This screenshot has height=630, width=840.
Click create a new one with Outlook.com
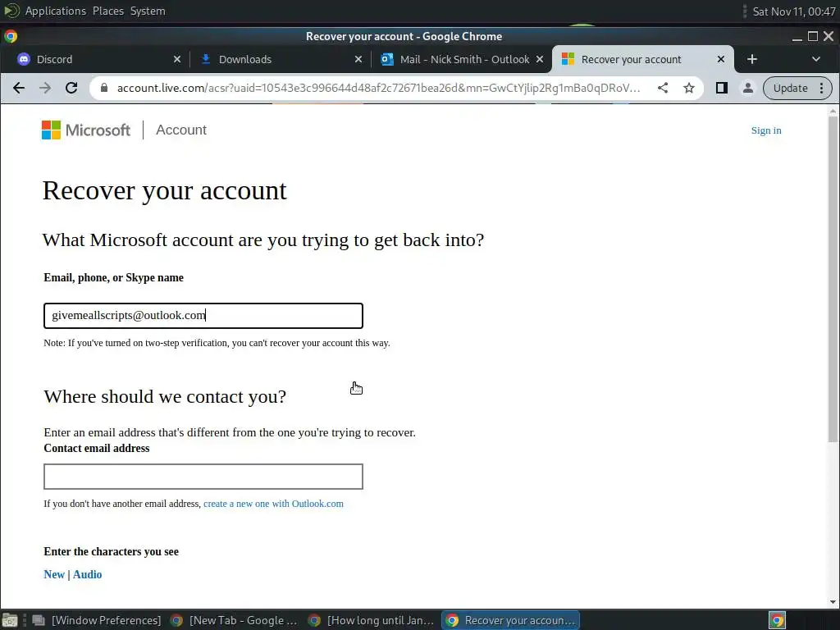[273, 504]
